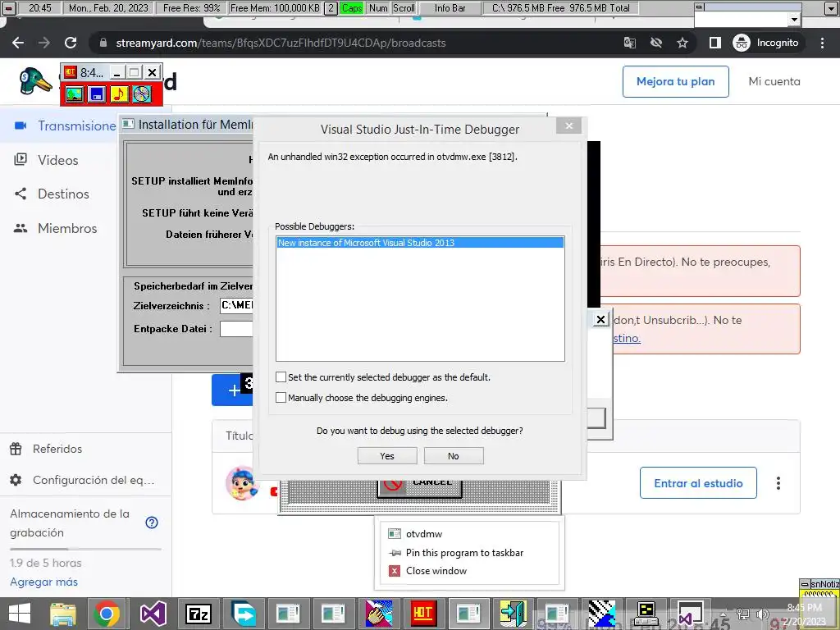Open File Explorer from the taskbar
Screen dimensions: 840x630
pos(62,614)
